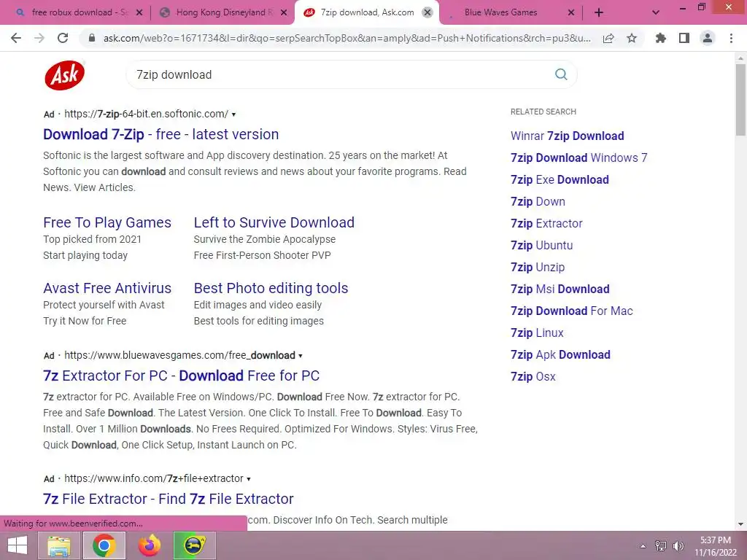Screen dimensions: 747x560
Task: Open '7z File Extractor - Find 7z File Extractor'
Action: tap(169, 499)
